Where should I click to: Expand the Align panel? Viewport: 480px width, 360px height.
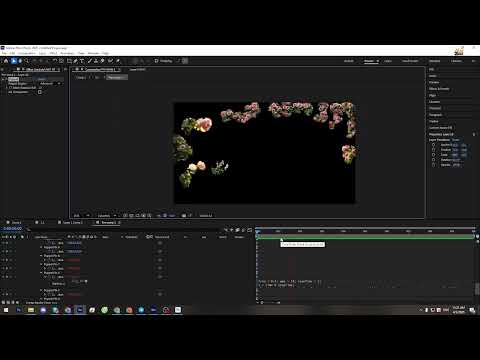coord(432,95)
